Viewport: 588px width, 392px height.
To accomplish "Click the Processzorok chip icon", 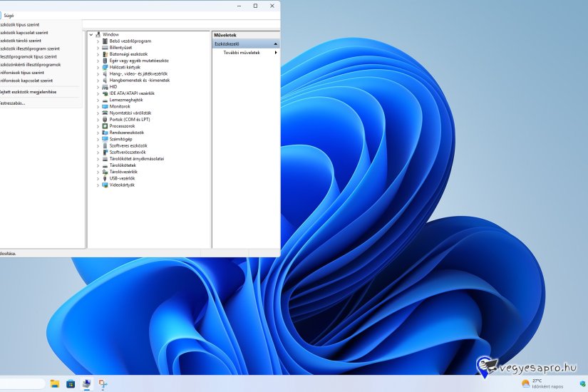I will pos(105,126).
